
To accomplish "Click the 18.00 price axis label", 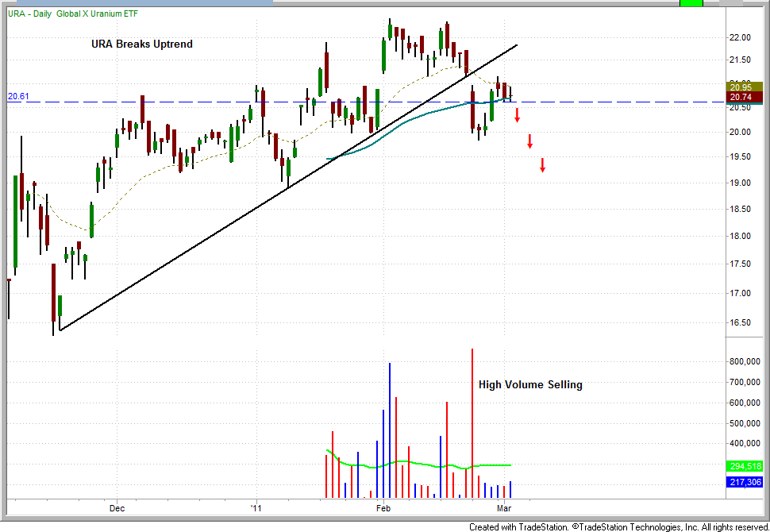I will (740, 236).
